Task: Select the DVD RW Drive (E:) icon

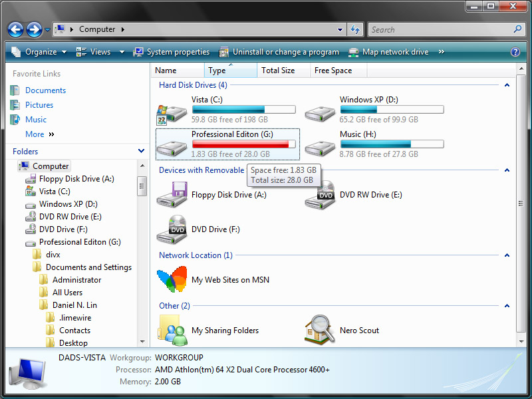Action: pyautogui.click(x=320, y=195)
